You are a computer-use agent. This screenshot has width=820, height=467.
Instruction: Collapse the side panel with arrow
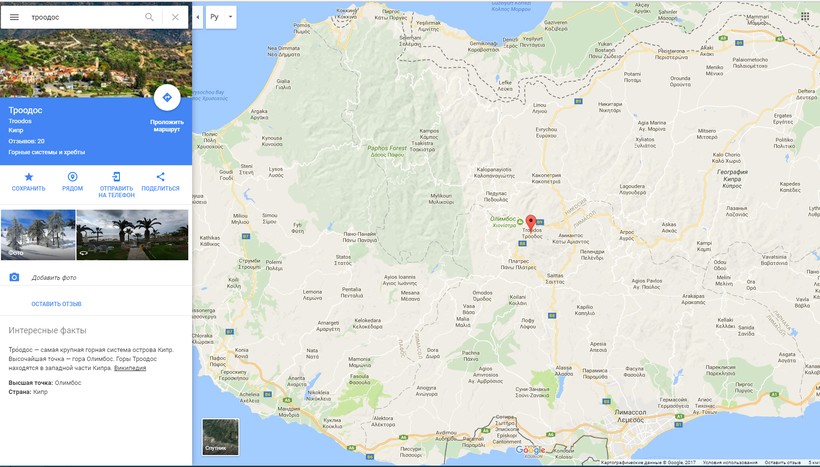[198, 17]
